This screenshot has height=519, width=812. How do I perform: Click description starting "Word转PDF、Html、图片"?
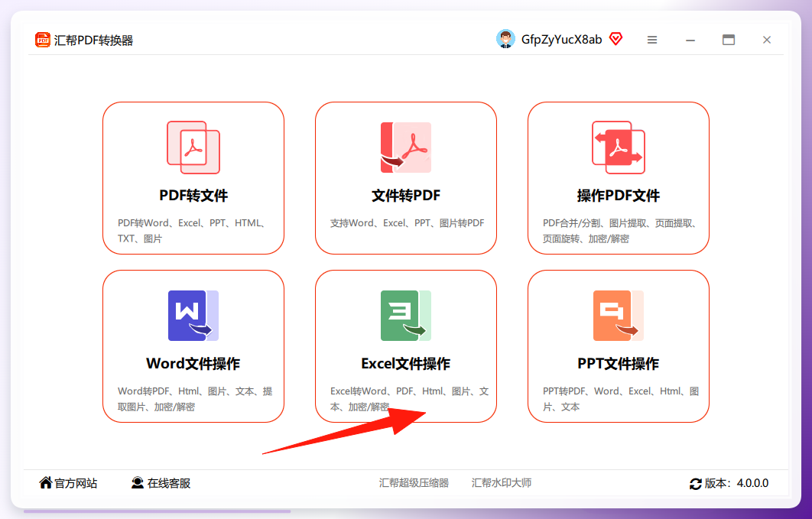[x=195, y=399]
